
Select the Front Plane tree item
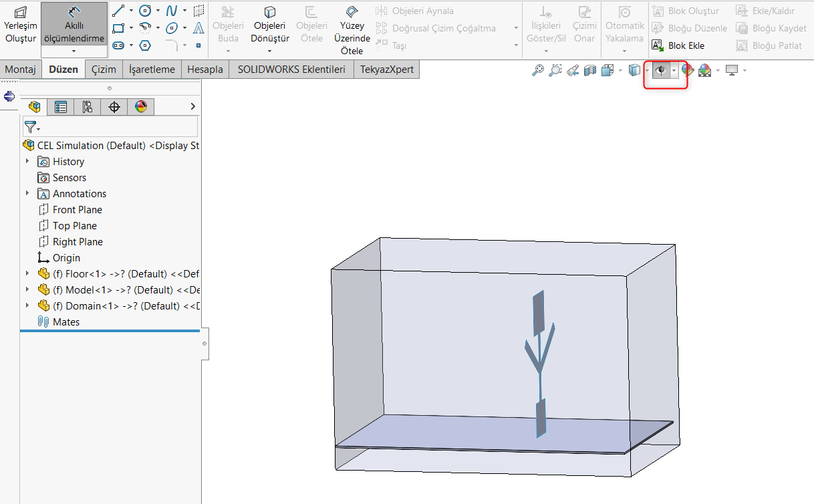pos(70,209)
